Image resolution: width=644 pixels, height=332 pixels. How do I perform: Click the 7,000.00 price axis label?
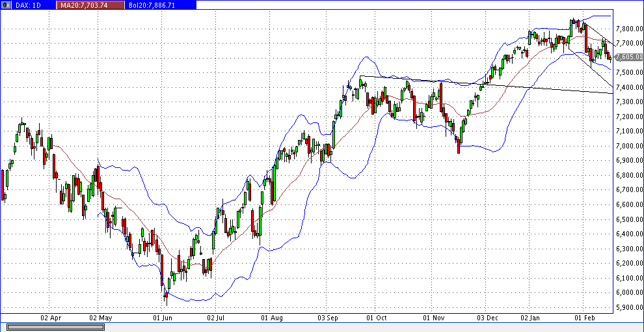(x=629, y=146)
